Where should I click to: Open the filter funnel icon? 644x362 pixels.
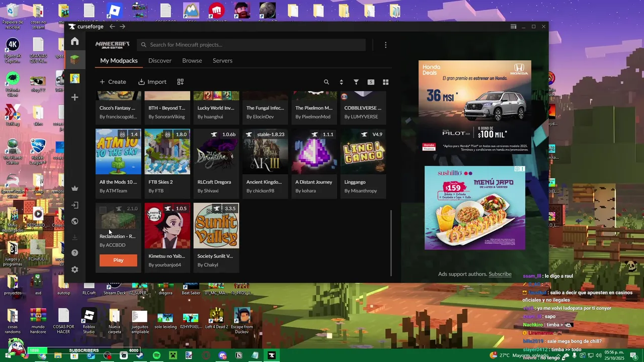coord(356,82)
